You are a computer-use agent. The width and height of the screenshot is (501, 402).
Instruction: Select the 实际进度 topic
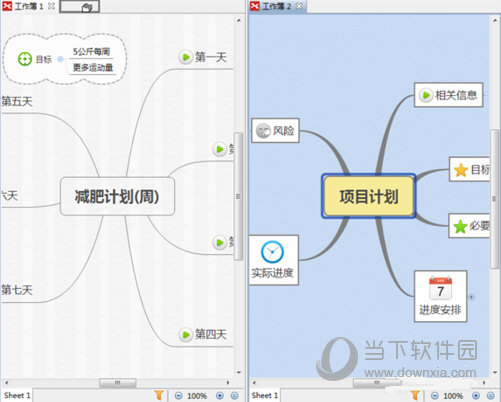[x=274, y=260]
